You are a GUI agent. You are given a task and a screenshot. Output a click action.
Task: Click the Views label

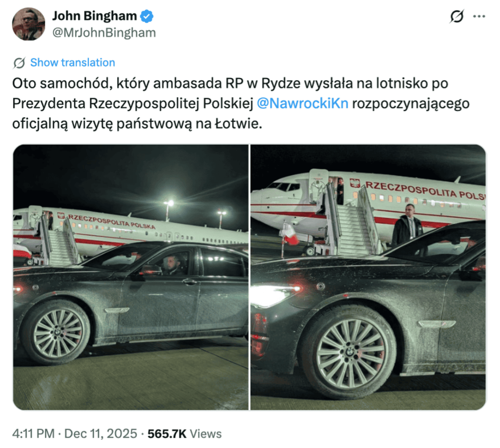[x=206, y=434]
